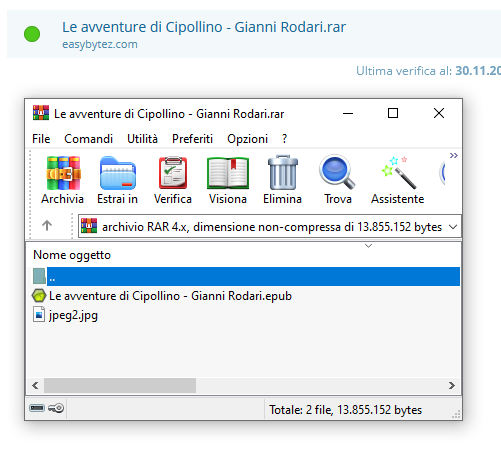Click the Archivia toolbar icon

(x=63, y=173)
